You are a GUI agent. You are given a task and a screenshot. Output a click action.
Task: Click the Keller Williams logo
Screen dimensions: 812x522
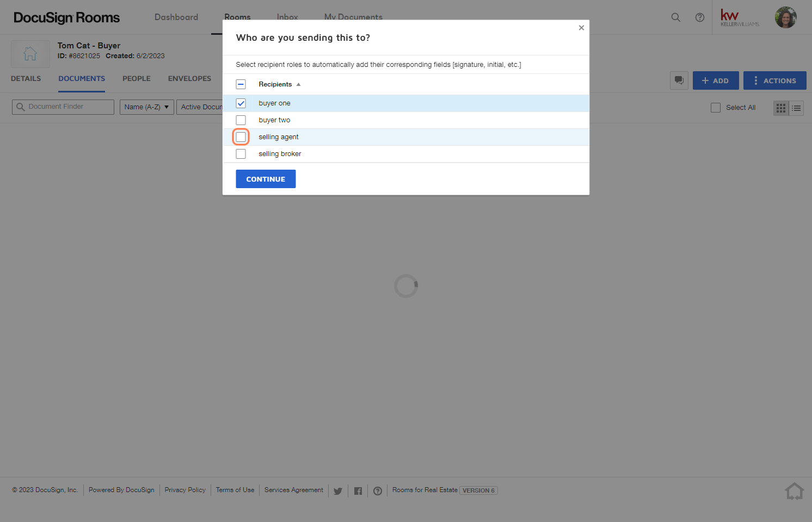pos(740,17)
